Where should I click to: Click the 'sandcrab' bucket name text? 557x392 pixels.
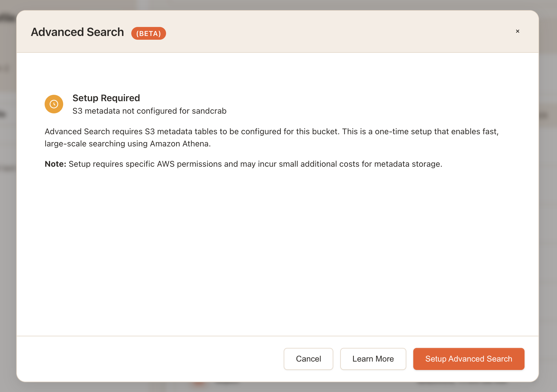coord(209,111)
